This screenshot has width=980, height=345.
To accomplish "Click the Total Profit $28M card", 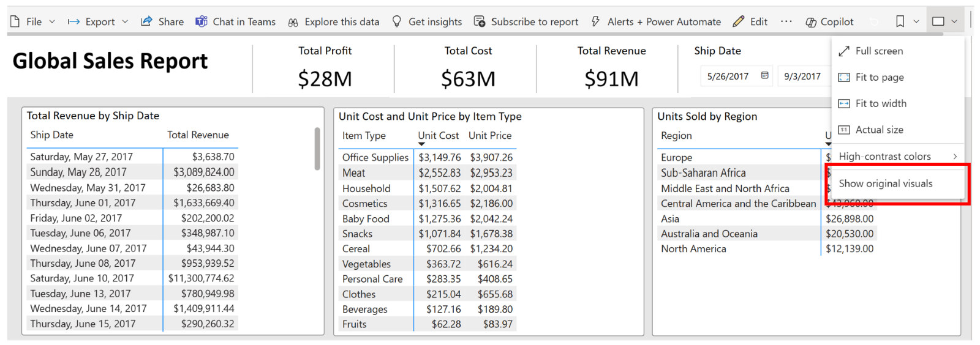I will click(325, 67).
